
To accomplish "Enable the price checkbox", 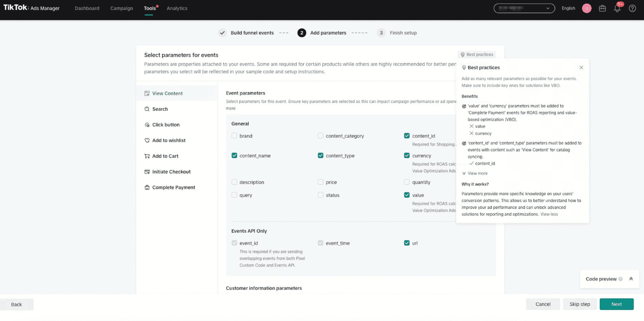I will 320,182.
